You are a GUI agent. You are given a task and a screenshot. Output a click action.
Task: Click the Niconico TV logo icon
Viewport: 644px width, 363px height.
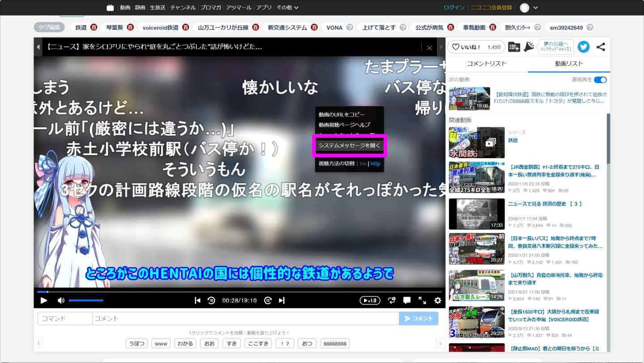(110, 8)
